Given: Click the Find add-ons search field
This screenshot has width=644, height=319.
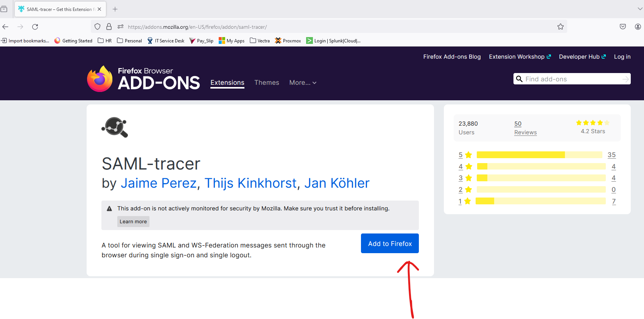Looking at the screenshot, I should coord(571,79).
